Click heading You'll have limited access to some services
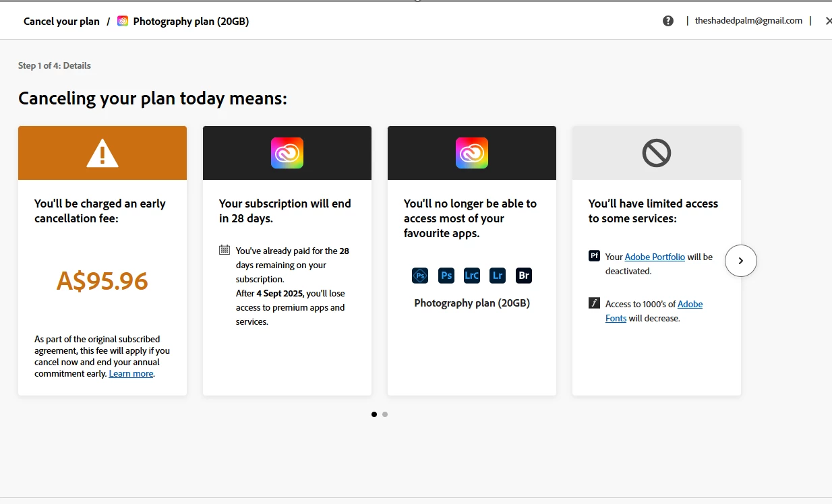 tap(653, 211)
